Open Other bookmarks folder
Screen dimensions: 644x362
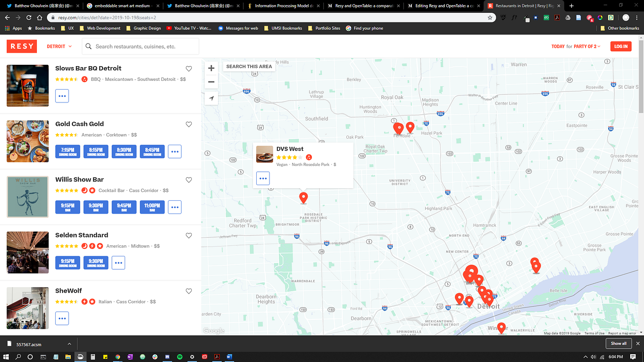coord(620,28)
